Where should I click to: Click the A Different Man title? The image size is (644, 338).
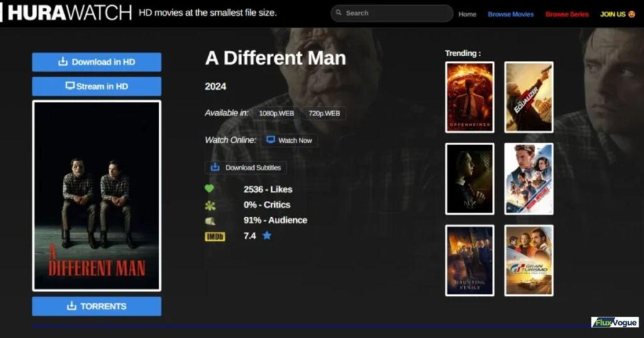[x=275, y=58]
